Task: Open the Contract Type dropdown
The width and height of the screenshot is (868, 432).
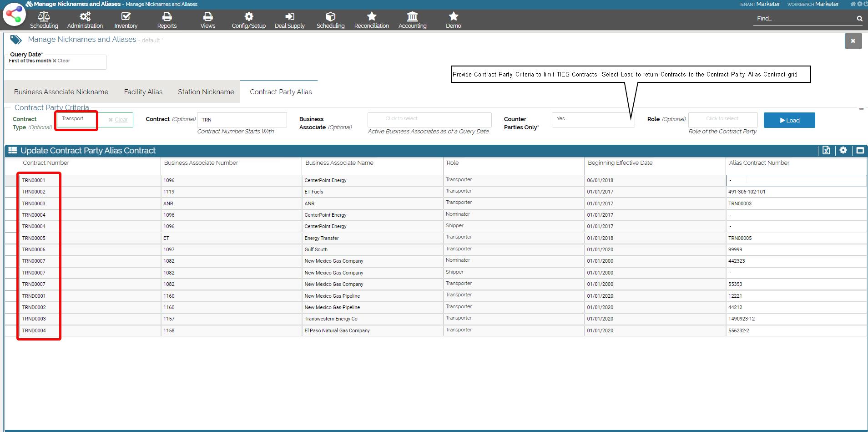Action: [x=77, y=119]
